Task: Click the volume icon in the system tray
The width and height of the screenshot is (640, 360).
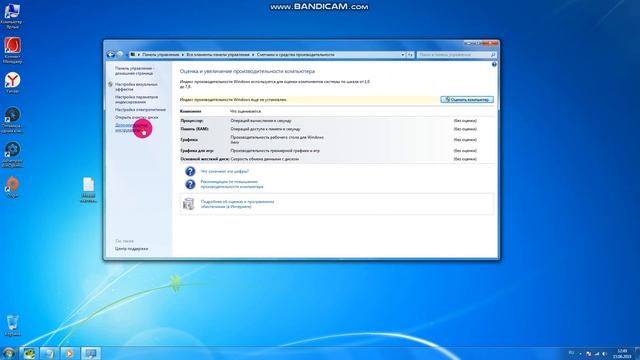Action: (604, 354)
